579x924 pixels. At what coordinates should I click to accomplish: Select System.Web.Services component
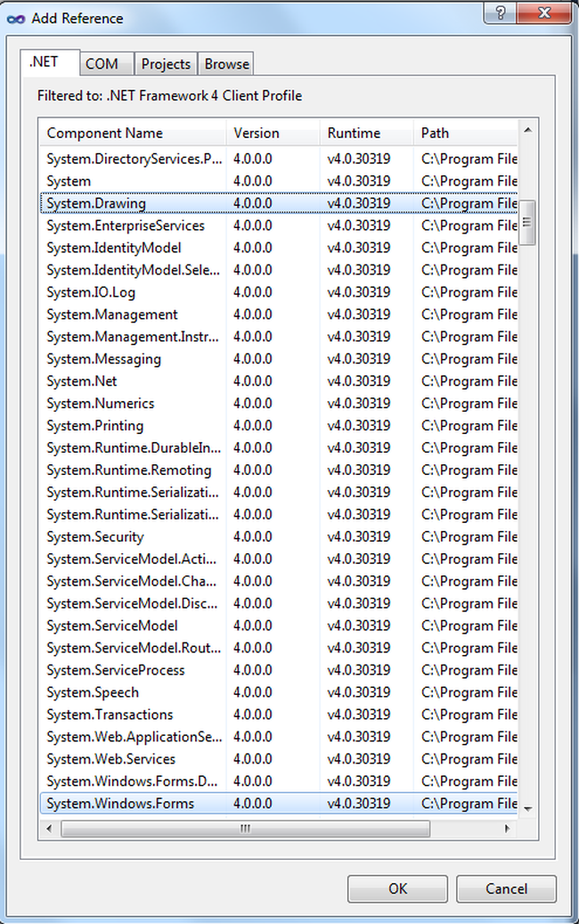coord(279,759)
